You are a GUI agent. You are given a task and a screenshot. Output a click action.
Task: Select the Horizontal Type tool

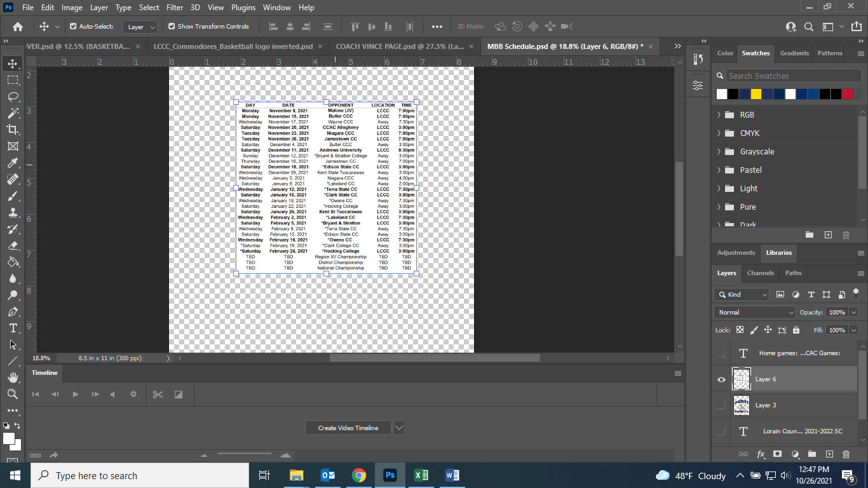tap(13, 329)
